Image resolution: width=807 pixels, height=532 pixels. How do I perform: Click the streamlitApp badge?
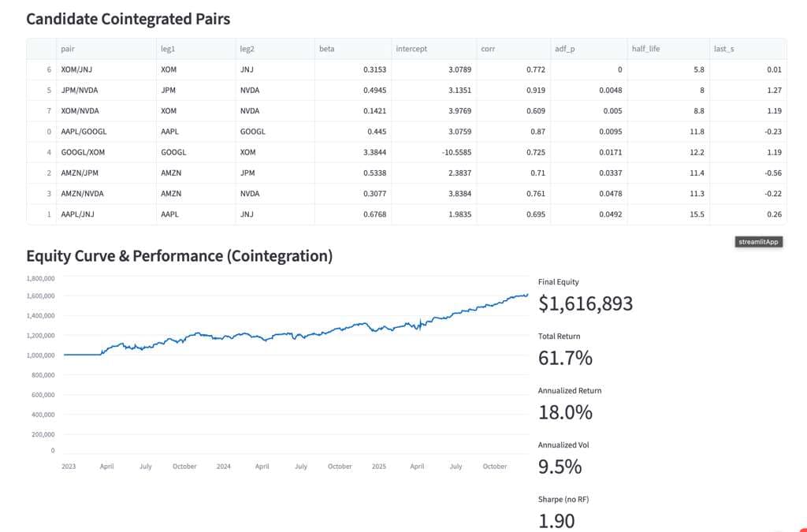[760, 242]
